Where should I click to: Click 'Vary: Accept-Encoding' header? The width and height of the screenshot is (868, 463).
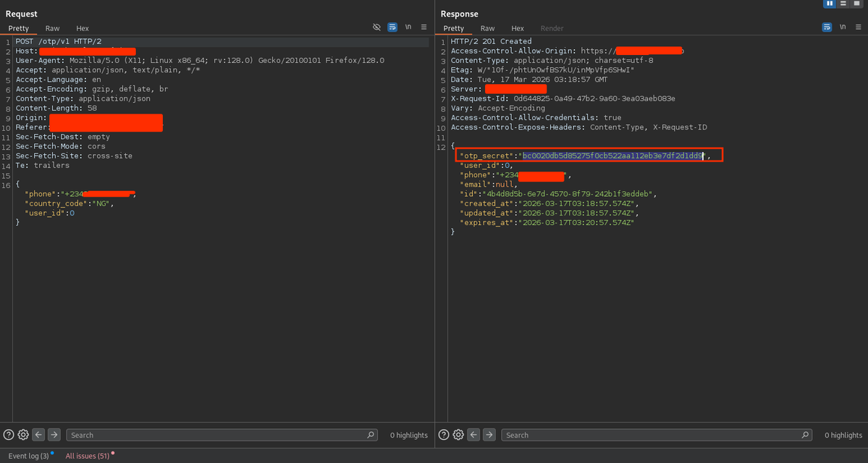tap(497, 108)
